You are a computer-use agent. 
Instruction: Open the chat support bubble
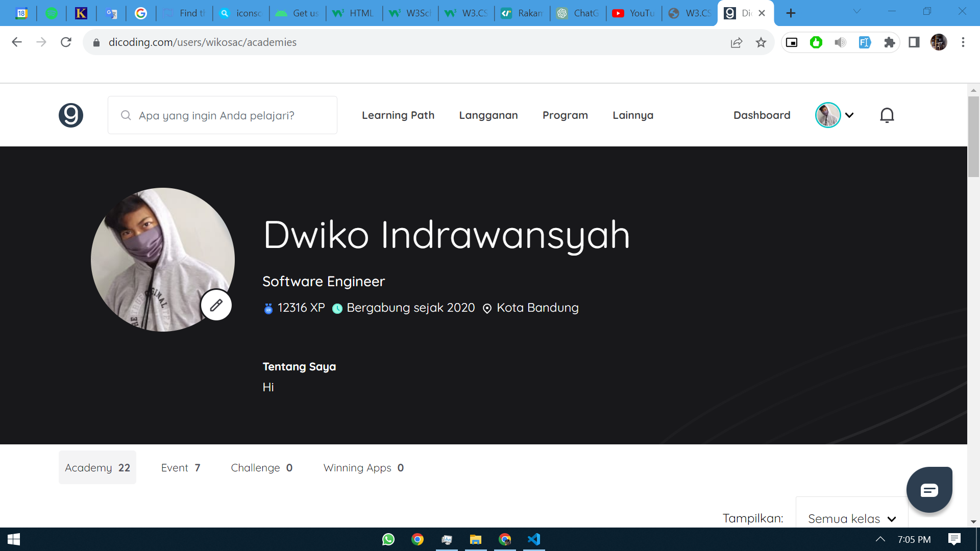[929, 489]
